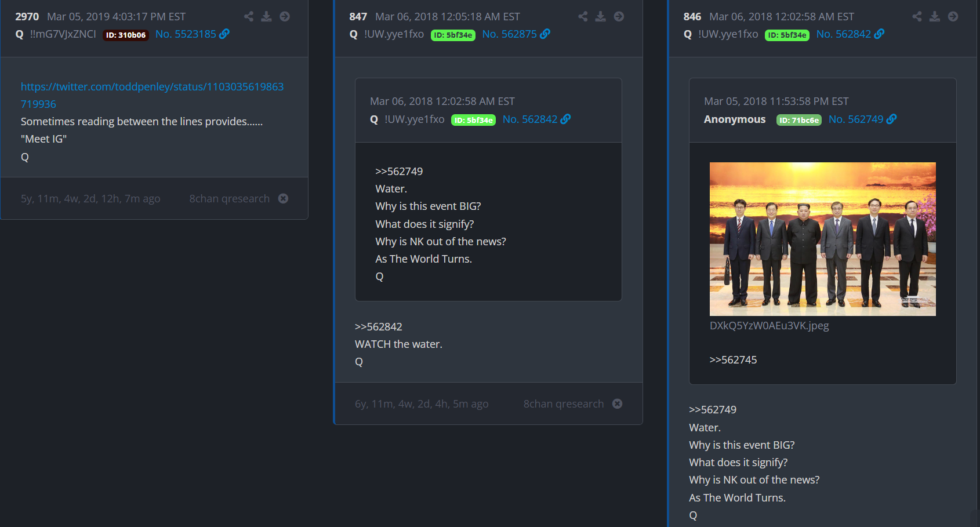Click '"Meet IG"' line in post 2970

(x=43, y=139)
